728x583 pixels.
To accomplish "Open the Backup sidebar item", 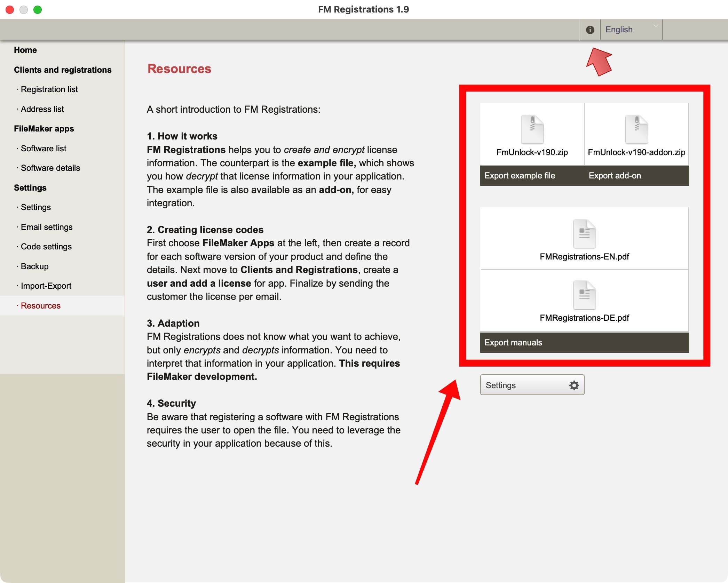I will point(34,266).
